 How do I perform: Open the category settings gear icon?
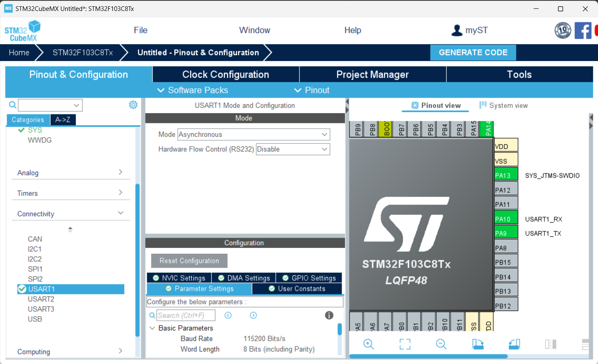click(133, 105)
